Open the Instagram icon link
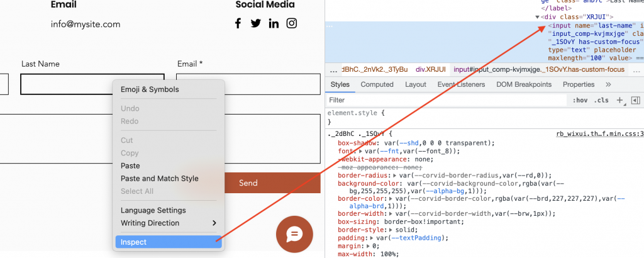The height and width of the screenshot is (258, 644). point(292,24)
